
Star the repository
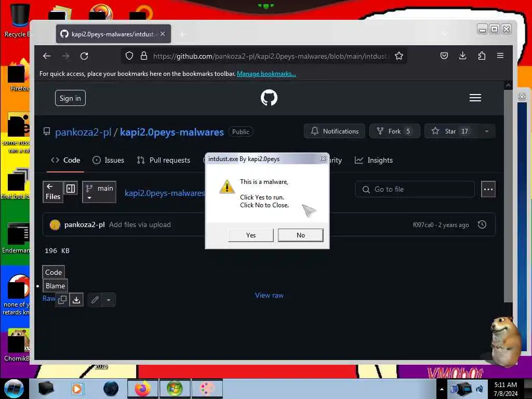click(451, 131)
